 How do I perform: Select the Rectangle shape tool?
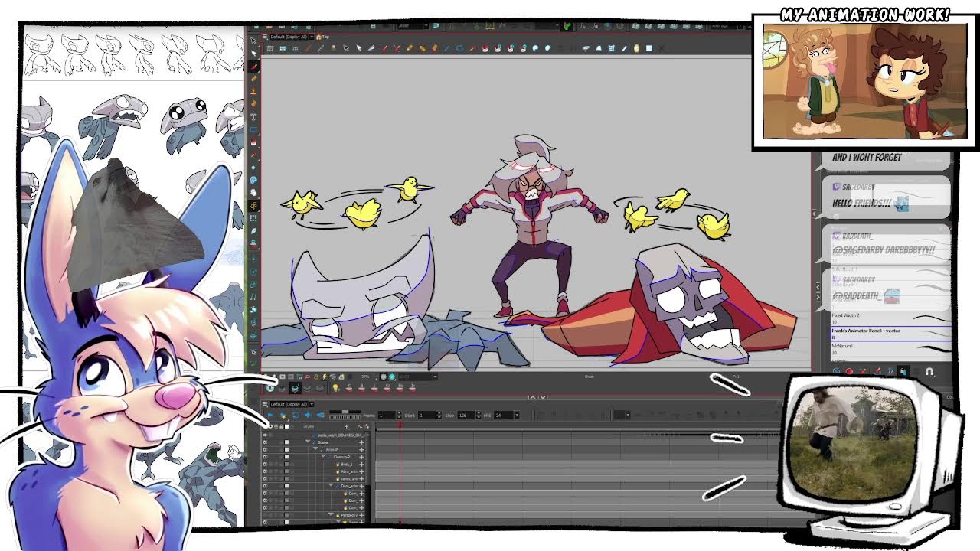coord(253,129)
